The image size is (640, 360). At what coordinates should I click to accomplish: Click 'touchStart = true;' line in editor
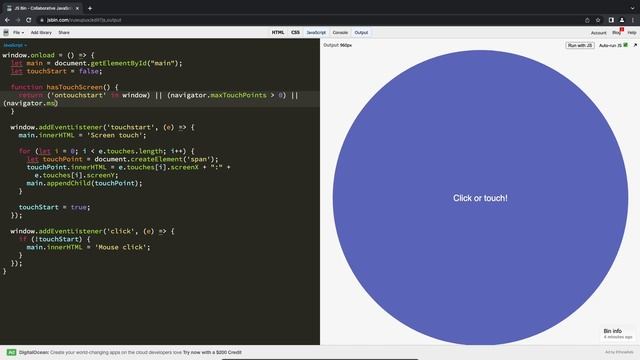54,207
